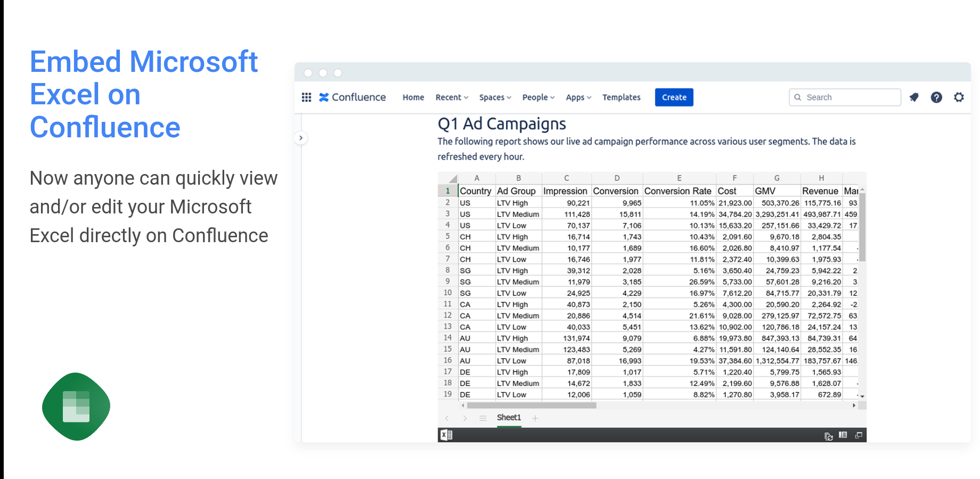
Task: Open the Recent dropdown
Action: [x=452, y=97]
